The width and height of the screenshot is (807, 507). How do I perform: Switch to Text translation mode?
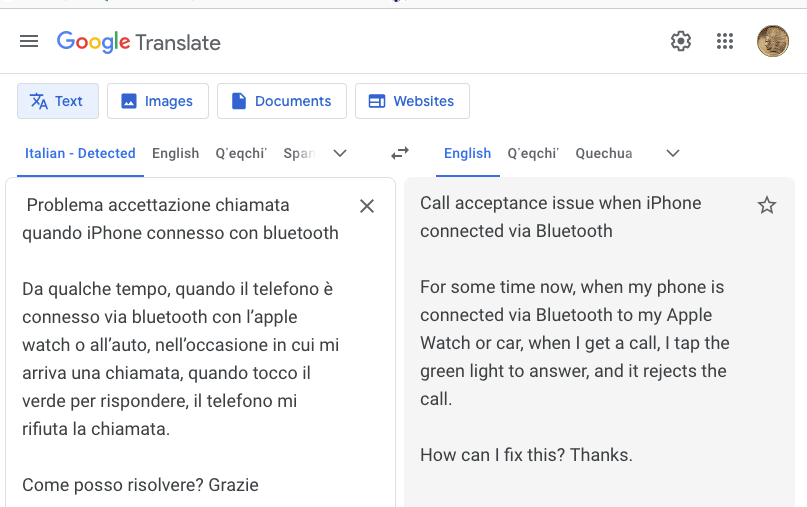(58, 101)
